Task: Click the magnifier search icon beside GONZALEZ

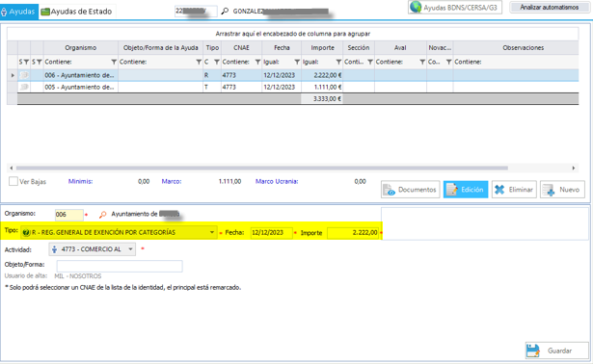Action: (225, 12)
